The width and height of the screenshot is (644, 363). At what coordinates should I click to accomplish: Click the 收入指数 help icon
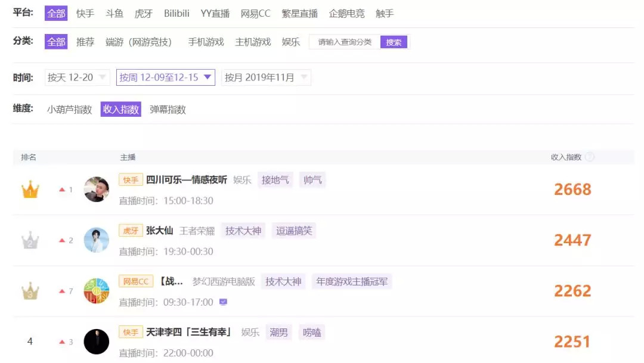click(x=589, y=157)
